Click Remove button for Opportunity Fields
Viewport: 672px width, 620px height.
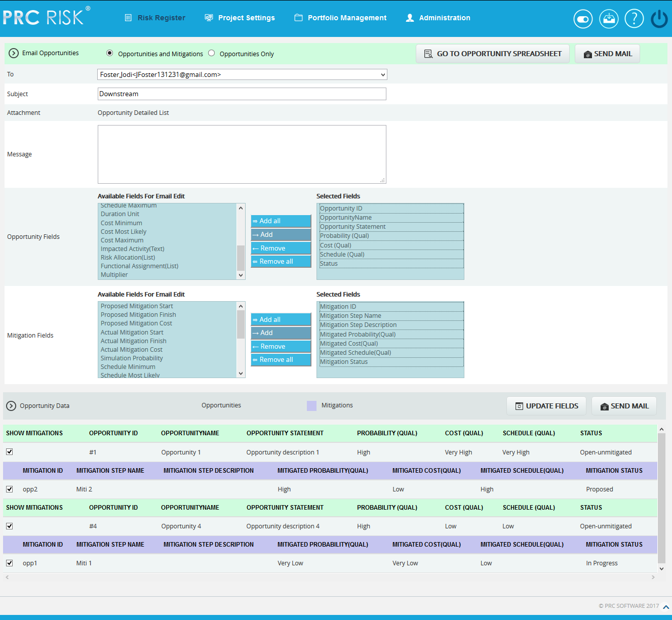(x=281, y=249)
